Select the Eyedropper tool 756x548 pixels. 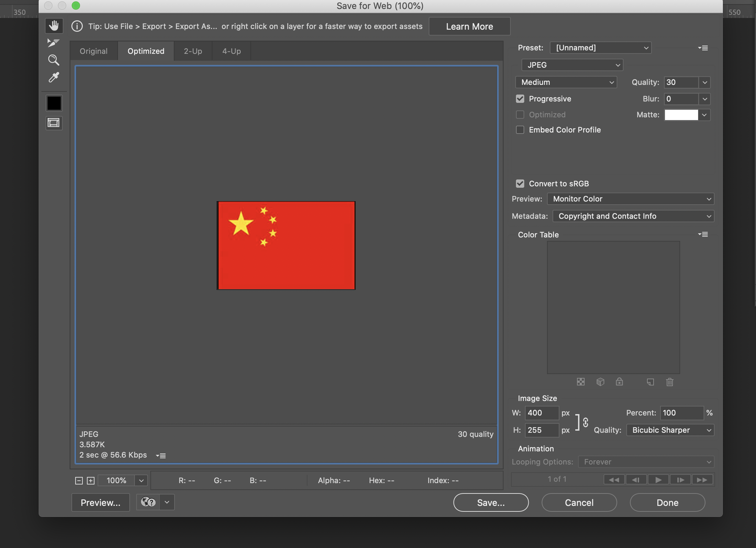pyautogui.click(x=53, y=77)
